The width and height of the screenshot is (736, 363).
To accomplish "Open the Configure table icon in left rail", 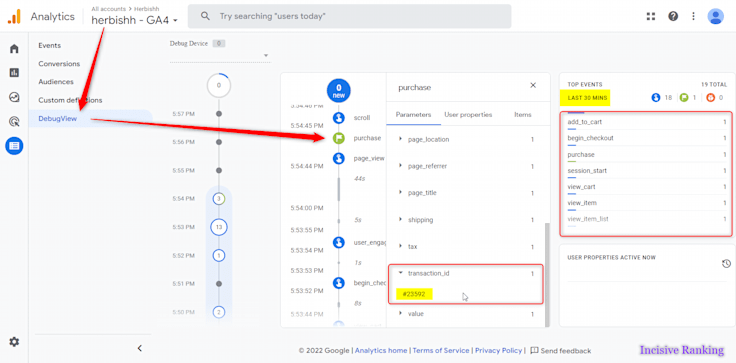I will [x=14, y=146].
